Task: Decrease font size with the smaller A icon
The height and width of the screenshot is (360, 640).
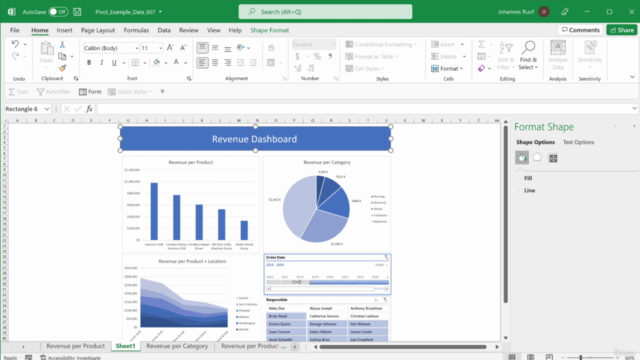Action: point(183,48)
